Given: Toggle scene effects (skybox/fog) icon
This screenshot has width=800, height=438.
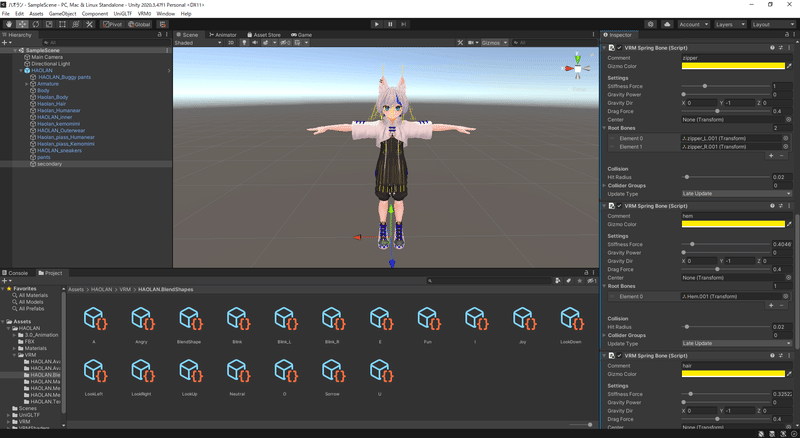Looking at the screenshot, I should point(266,43).
